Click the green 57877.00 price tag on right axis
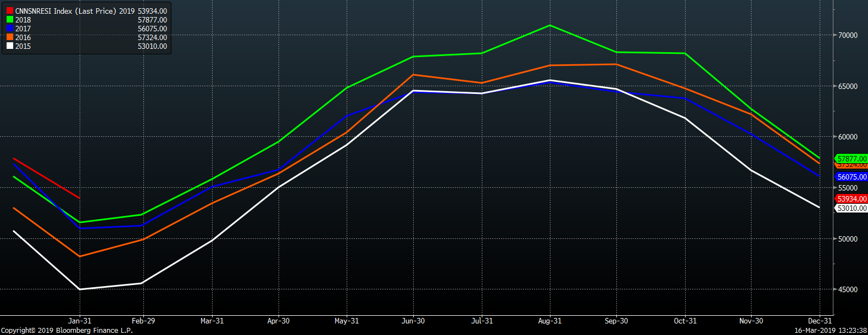 (x=852, y=159)
